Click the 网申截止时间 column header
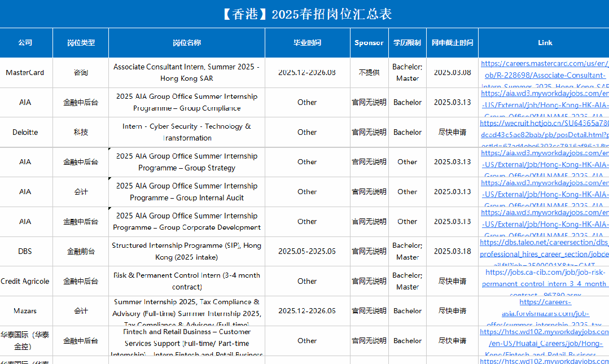This screenshot has width=609, height=364. coord(453,43)
